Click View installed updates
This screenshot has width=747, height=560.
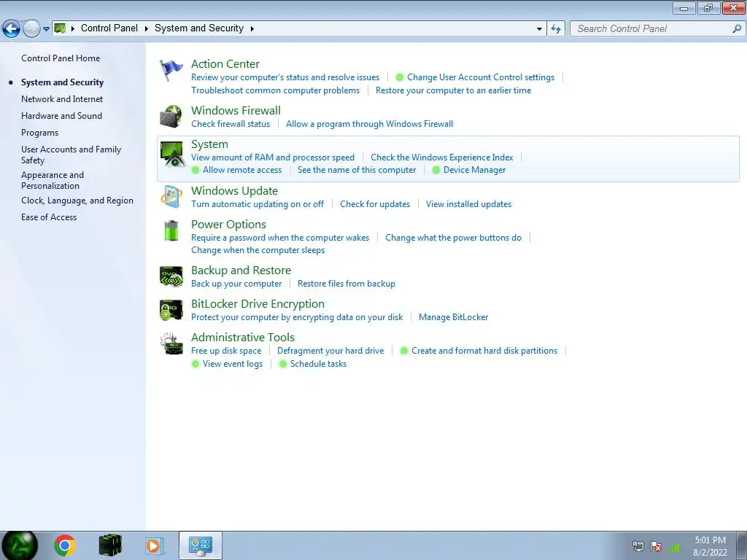[x=469, y=204]
